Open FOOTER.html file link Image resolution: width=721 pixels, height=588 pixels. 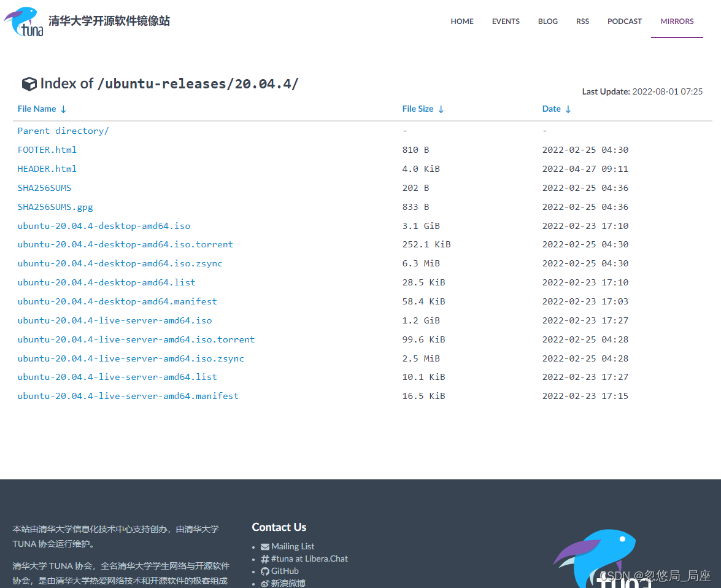pos(47,150)
